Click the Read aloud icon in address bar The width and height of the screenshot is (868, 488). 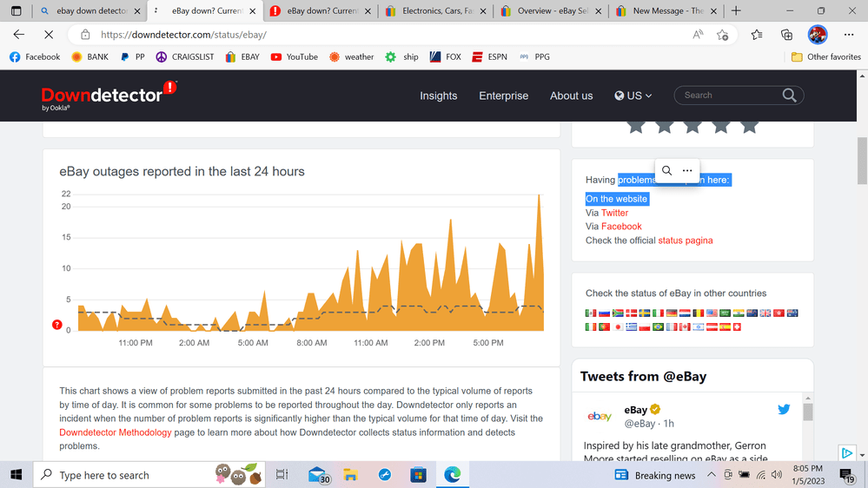pyautogui.click(x=698, y=35)
